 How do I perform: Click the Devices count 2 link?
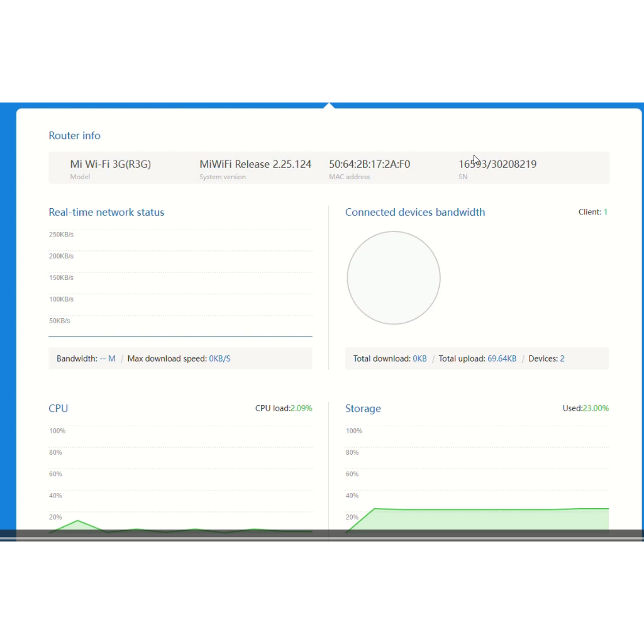(562, 358)
